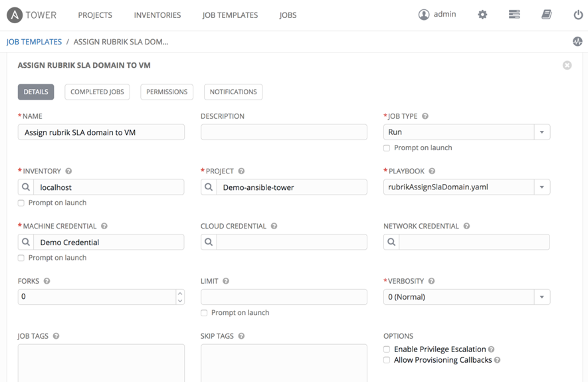Open the documentation book icon
This screenshot has width=588, height=382.
pos(546,14)
